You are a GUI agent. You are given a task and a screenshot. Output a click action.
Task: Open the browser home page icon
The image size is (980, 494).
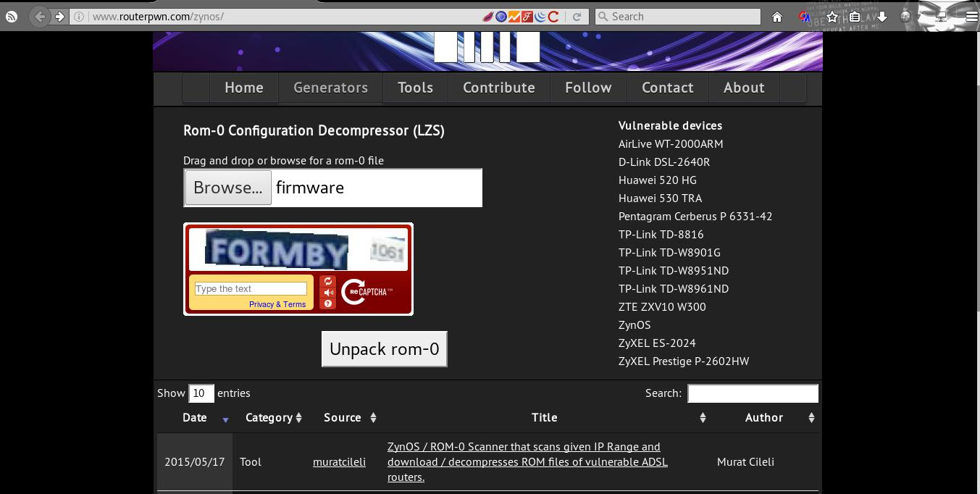777,17
